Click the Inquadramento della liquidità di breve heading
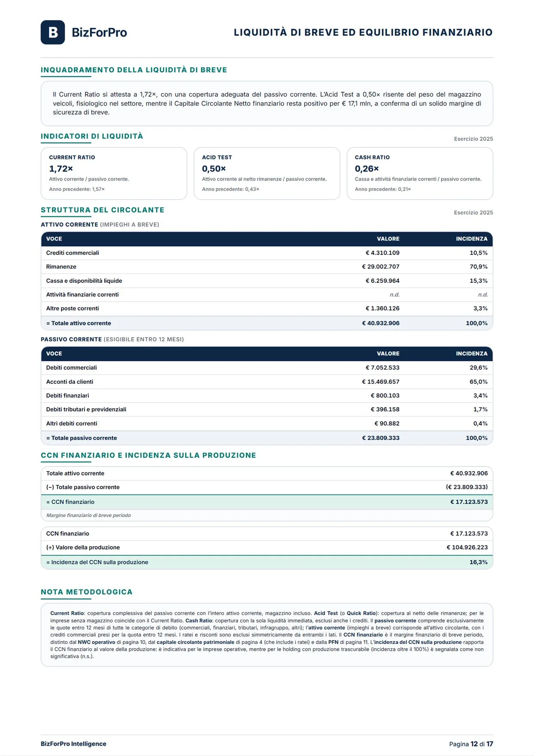 [134, 70]
